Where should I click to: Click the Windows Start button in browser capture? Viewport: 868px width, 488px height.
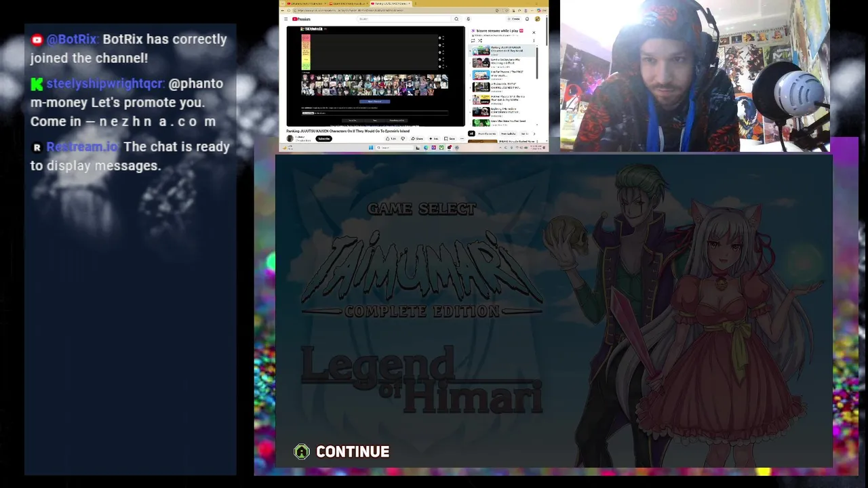(x=371, y=148)
